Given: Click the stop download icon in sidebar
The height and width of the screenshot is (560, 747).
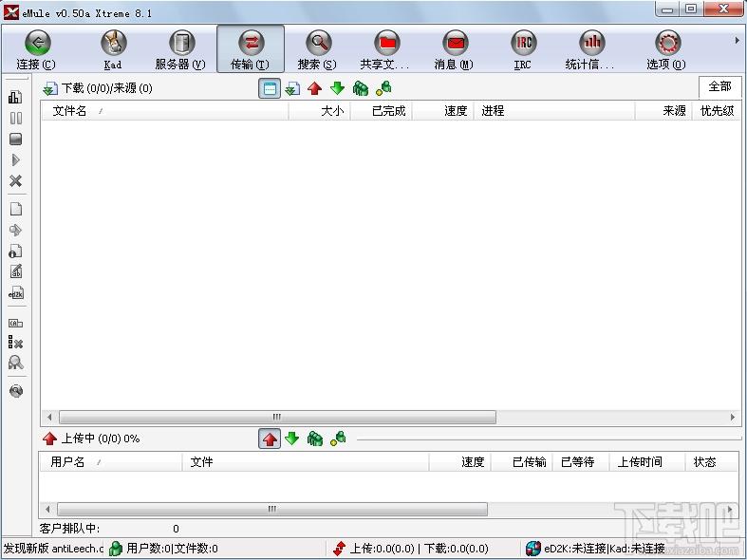Looking at the screenshot, I should 16,139.
